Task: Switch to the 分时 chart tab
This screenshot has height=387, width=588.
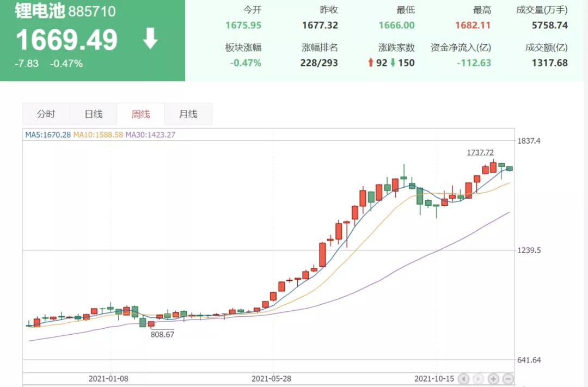Action: tap(46, 114)
